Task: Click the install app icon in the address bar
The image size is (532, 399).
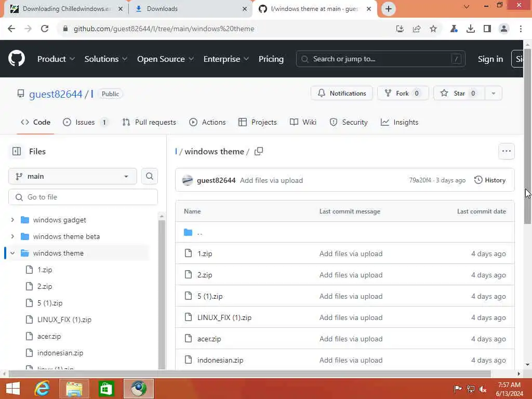Action: (400, 29)
